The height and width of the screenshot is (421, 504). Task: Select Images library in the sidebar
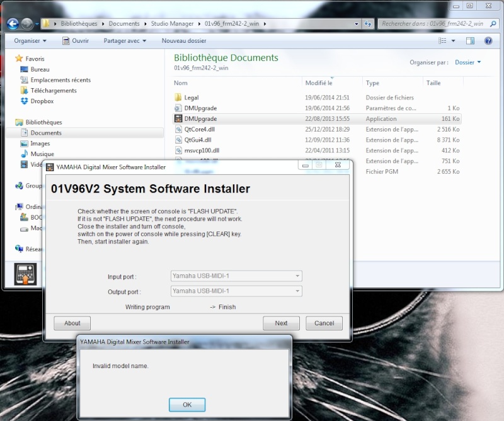[x=40, y=143]
